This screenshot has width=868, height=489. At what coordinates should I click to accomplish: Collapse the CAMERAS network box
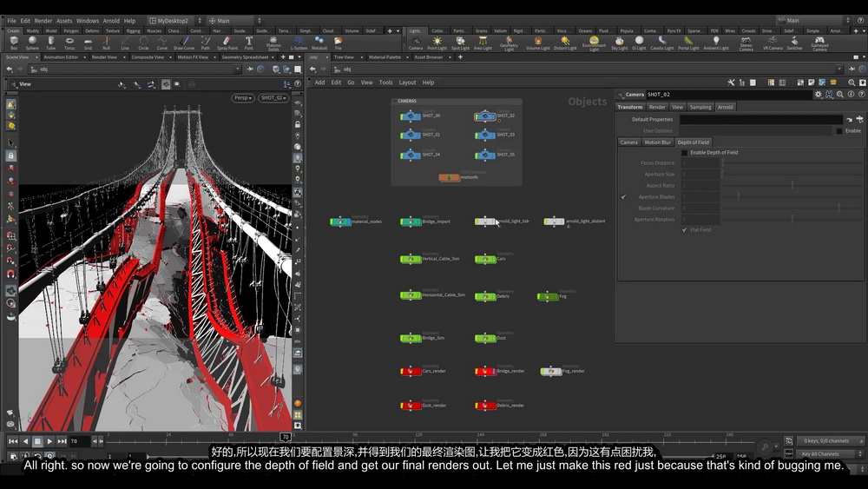click(394, 102)
